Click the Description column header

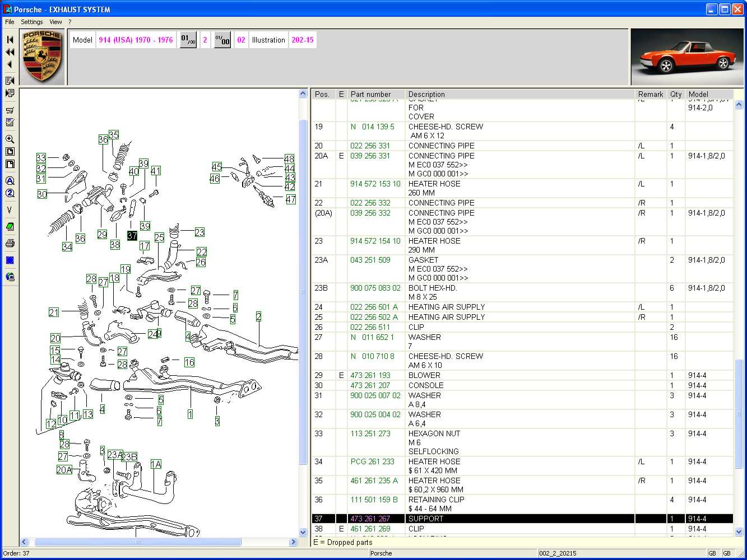520,94
